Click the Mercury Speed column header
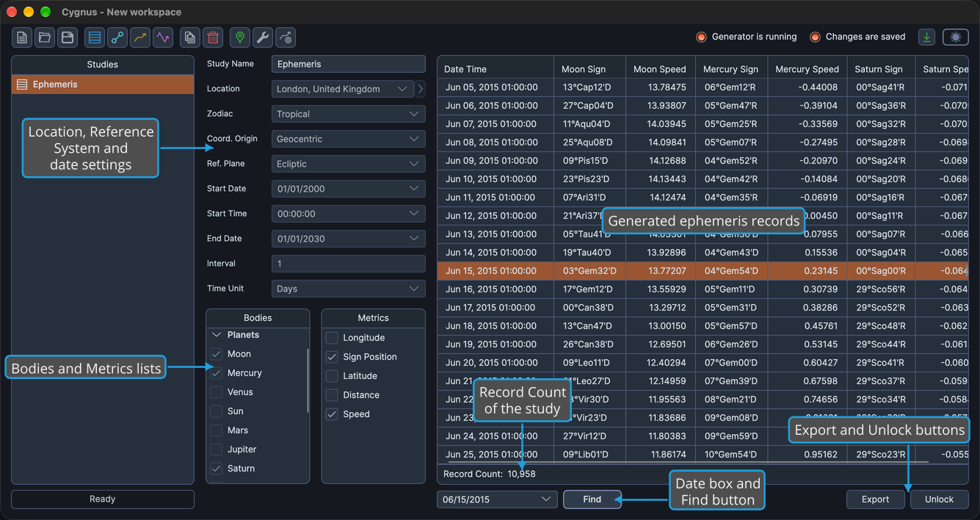 click(x=808, y=69)
